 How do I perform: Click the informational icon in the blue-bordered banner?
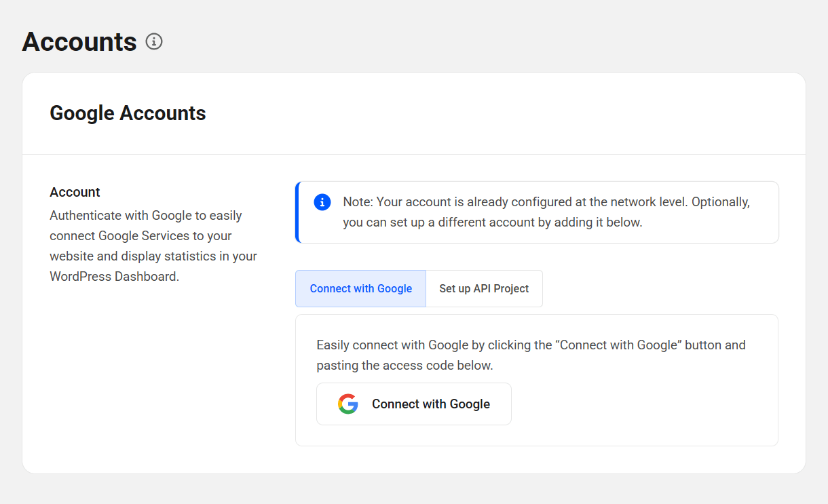click(322, 201)
